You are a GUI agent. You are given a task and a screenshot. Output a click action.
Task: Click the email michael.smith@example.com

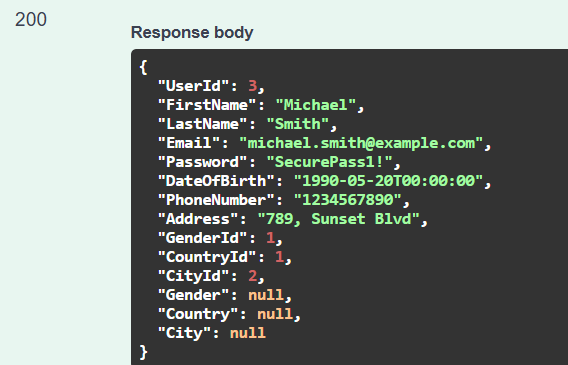(x=361, y=143)
